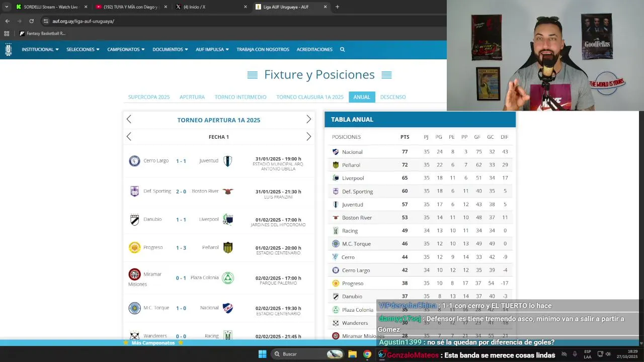Viewport: 644px width, 362px height.
Task: Click Def. Sporting in Tabla Anual
Action: pos(357,192)
